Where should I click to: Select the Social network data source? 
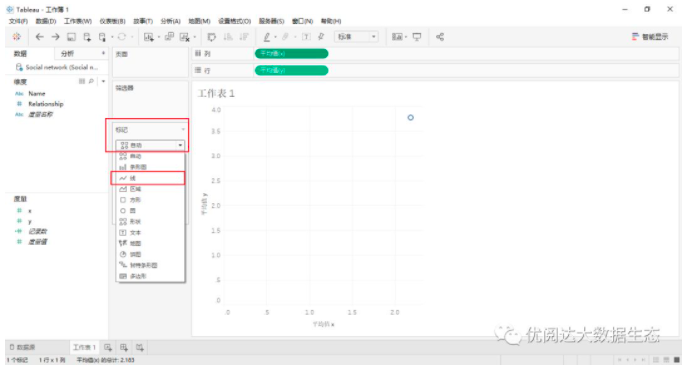tap(57, 67)
